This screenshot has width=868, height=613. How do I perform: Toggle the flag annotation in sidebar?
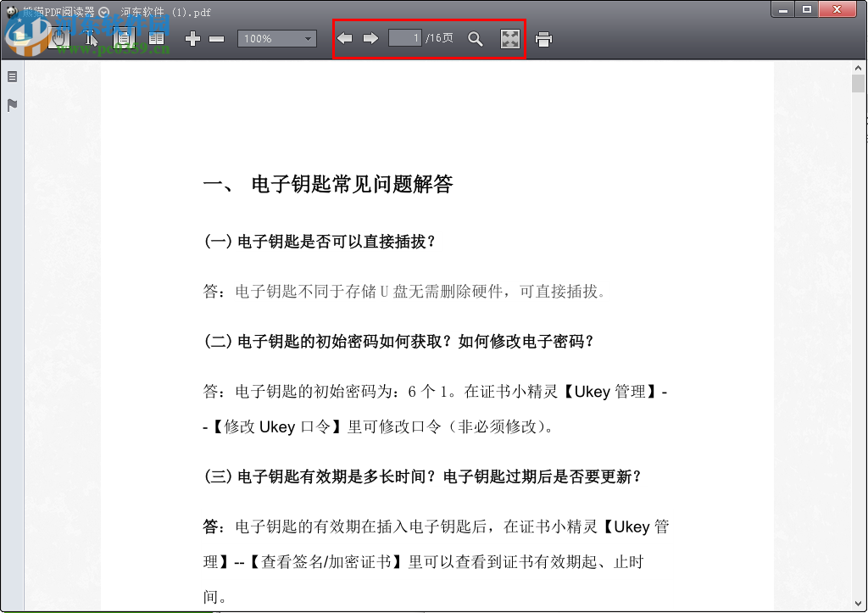point(11,104)
